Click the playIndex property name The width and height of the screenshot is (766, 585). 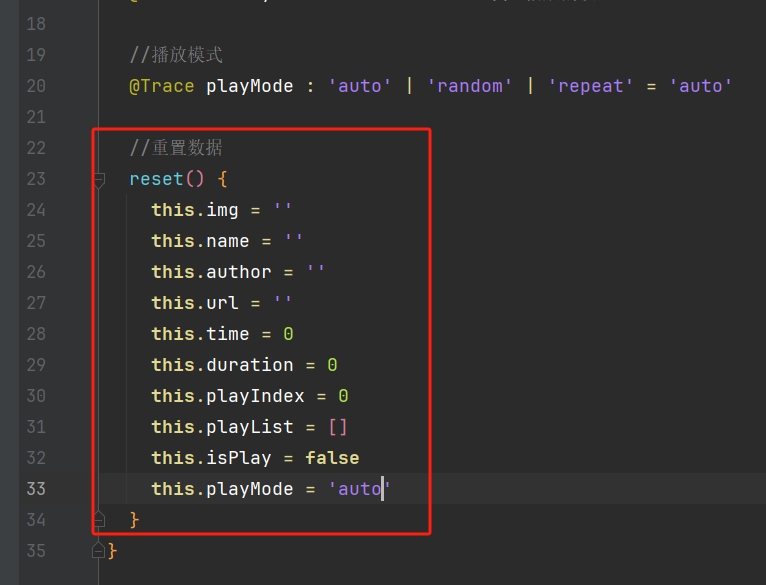[255, 396]
